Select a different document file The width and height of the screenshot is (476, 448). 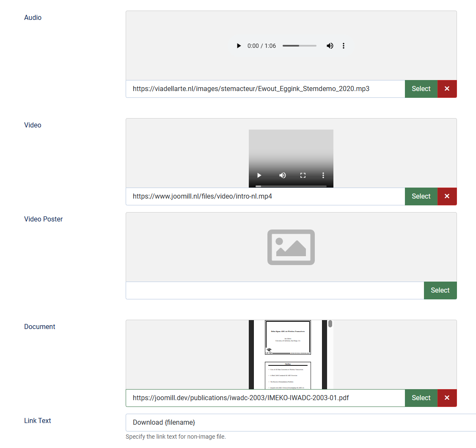pos(421,398)
